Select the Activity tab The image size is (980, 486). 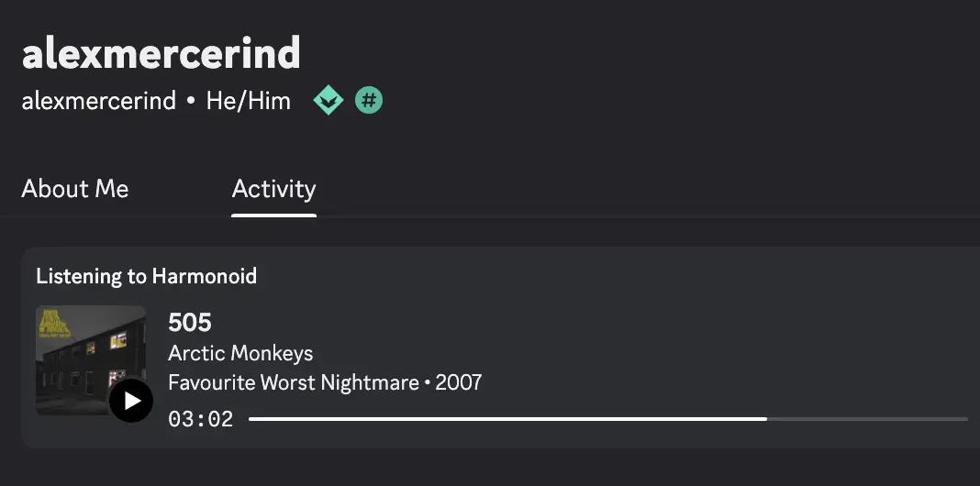[x=273, y=189]
